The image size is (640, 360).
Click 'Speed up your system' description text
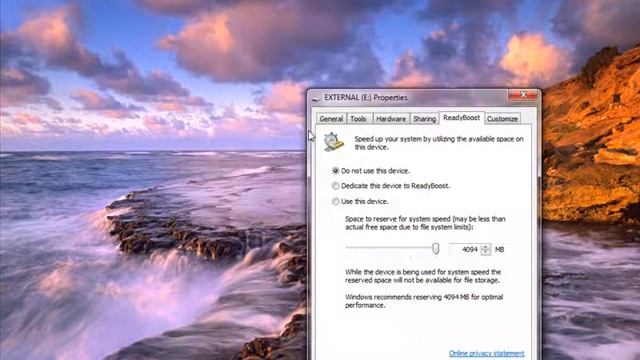pyautogui.click(x=439, y=143)
